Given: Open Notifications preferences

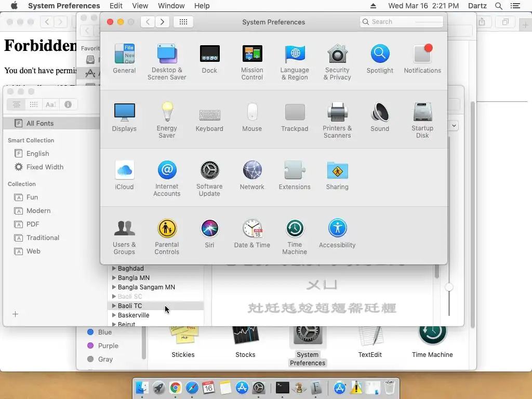Looking at the screenshot, I should (422, 58).
